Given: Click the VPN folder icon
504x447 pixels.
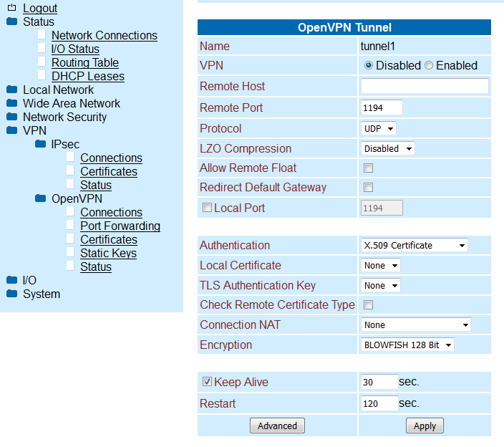Looking at the screenshot, I should 12,130.
